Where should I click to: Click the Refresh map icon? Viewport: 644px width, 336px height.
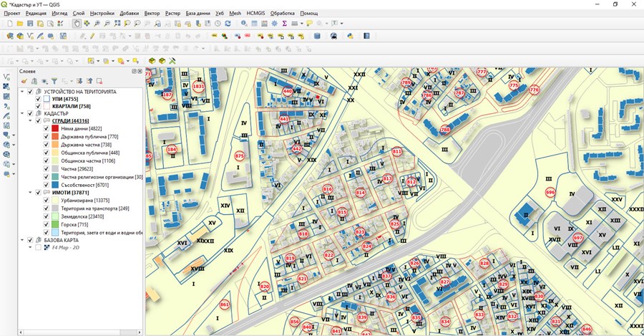coord(228,24)
